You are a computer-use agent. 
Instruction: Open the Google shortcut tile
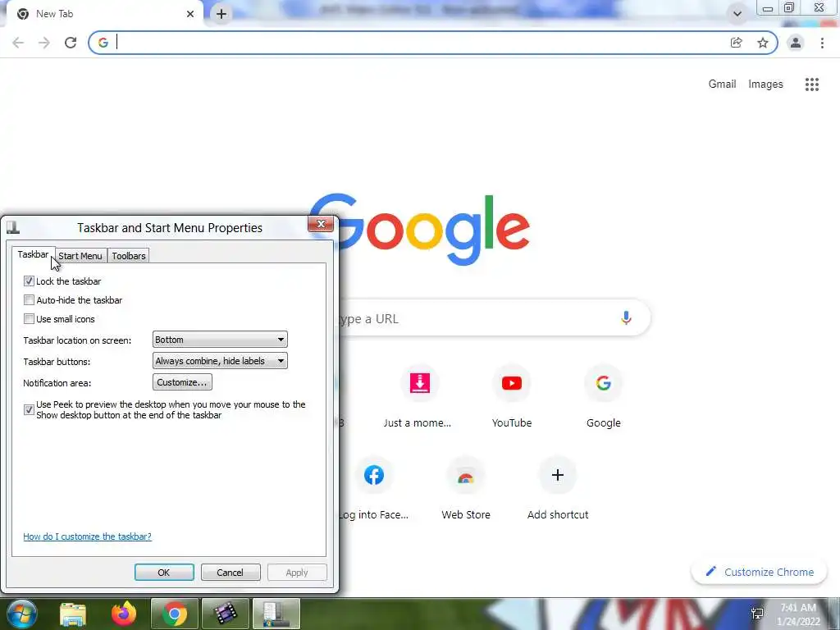tap(603, 396)
